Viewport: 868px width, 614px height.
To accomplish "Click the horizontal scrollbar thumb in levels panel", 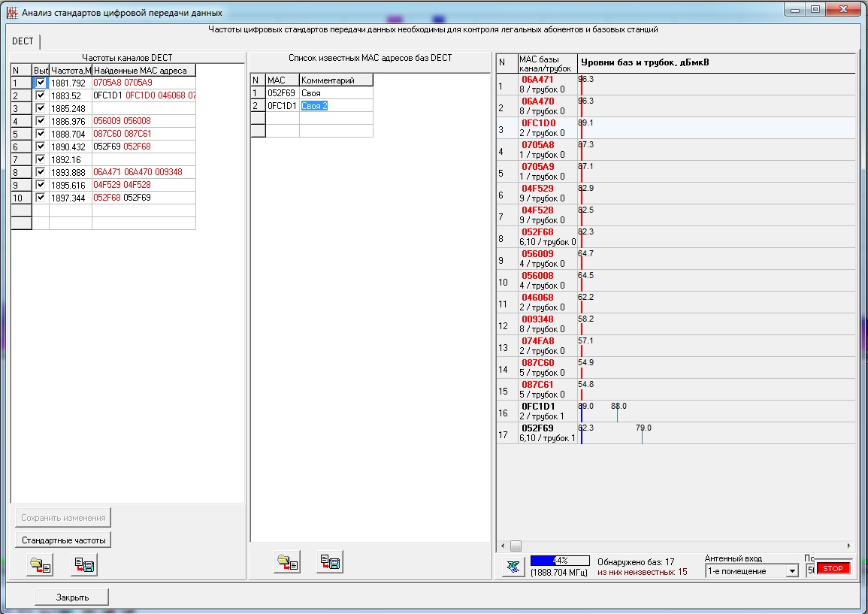I will click(516, 546).
